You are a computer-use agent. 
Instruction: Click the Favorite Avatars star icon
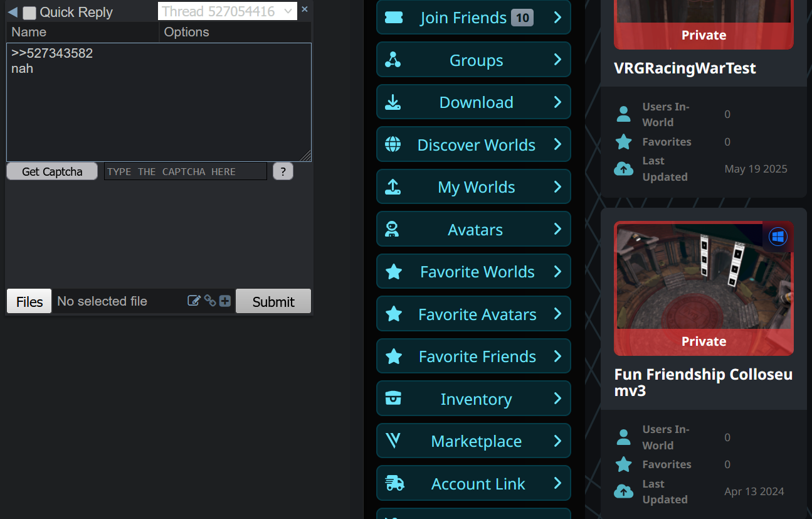394,314
